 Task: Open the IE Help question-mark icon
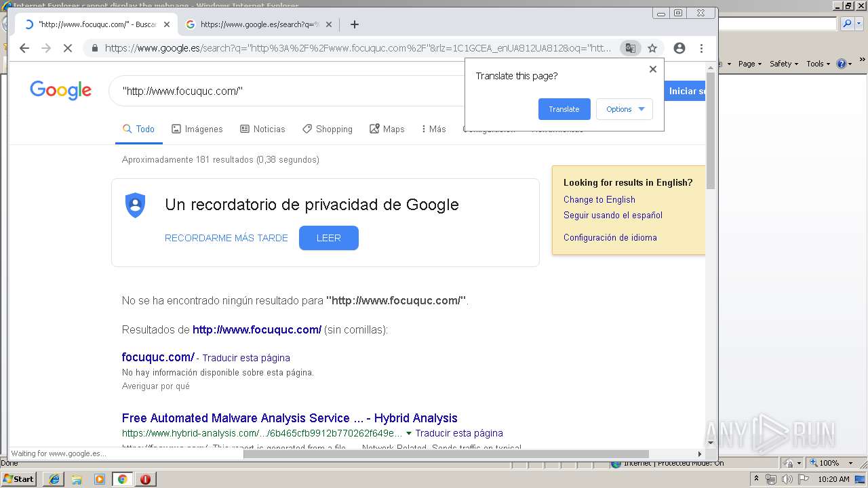[842, 64]
